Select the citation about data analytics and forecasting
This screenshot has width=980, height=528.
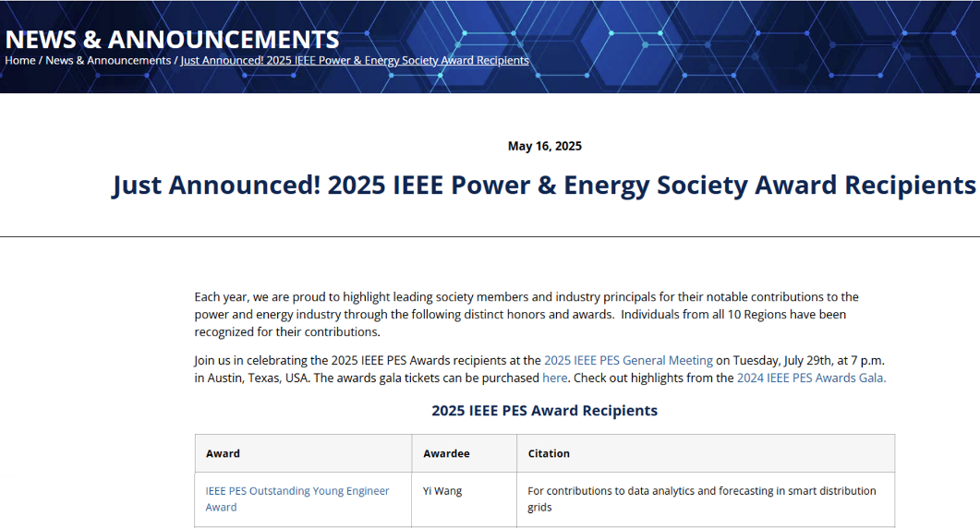click(x=702, y=498)
